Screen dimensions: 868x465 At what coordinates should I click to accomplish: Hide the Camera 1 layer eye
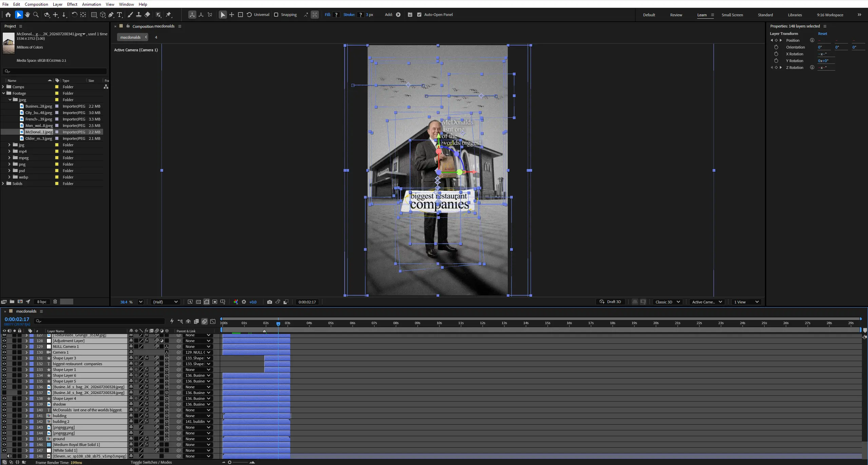click(4, 352)
